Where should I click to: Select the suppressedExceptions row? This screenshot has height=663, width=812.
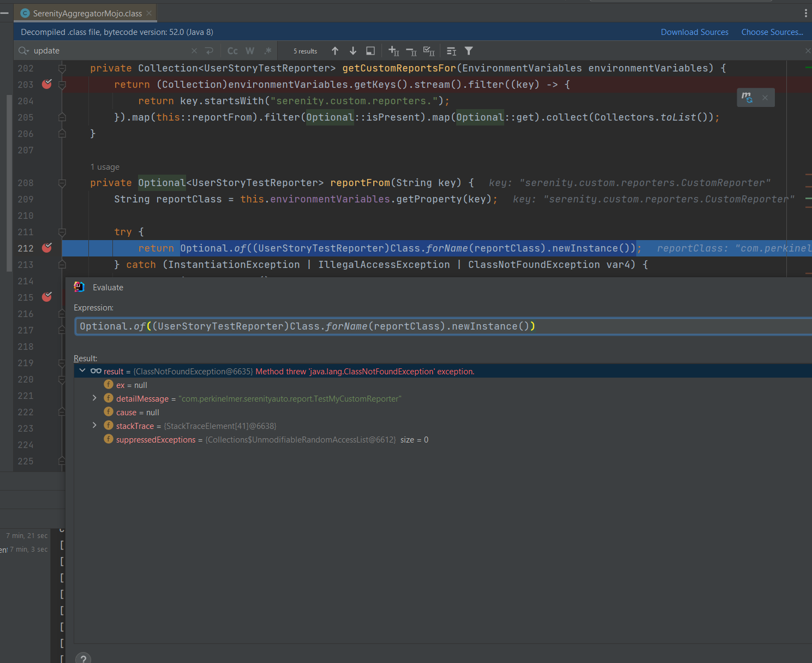pyautogui.click(x=443, y=440)
